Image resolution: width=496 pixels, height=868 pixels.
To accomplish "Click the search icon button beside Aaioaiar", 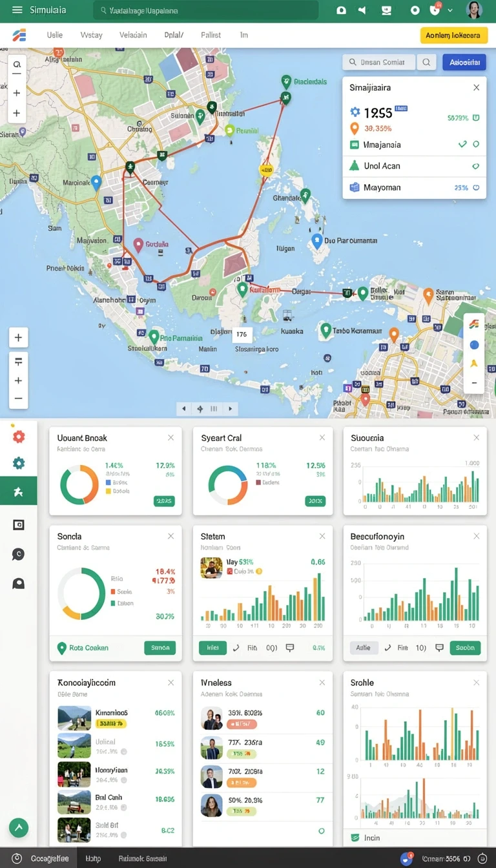I will [x=426, y=62].
